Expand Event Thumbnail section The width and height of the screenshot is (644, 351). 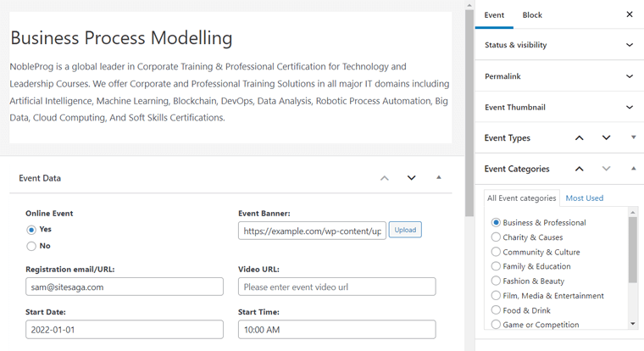tap(559, 108)
